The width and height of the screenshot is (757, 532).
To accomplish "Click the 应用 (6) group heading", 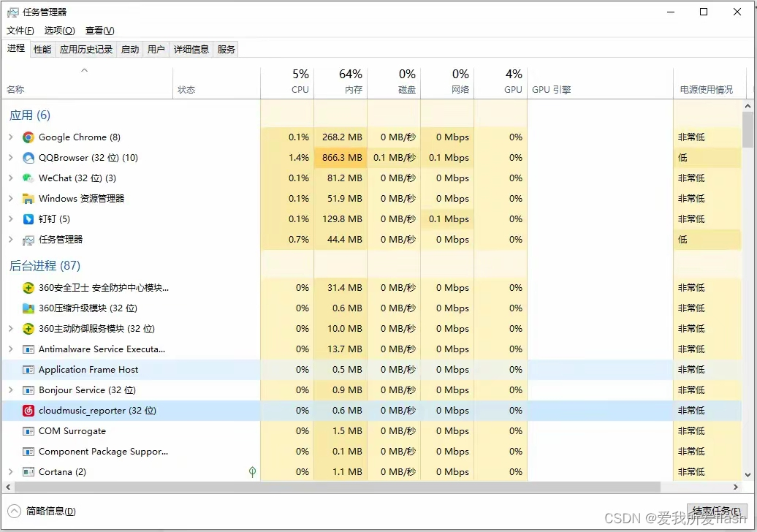I will (30, 115).
